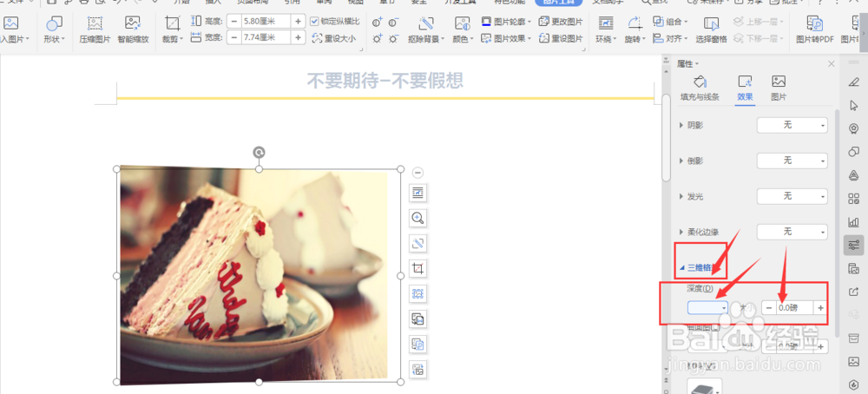
Task: Close the Properties (属性) panel
Action: pos(831,64)
